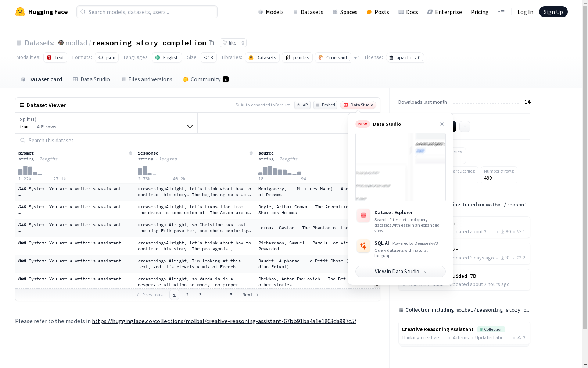Click the heart like button
The image size is (588, 368).
(229, 43)
